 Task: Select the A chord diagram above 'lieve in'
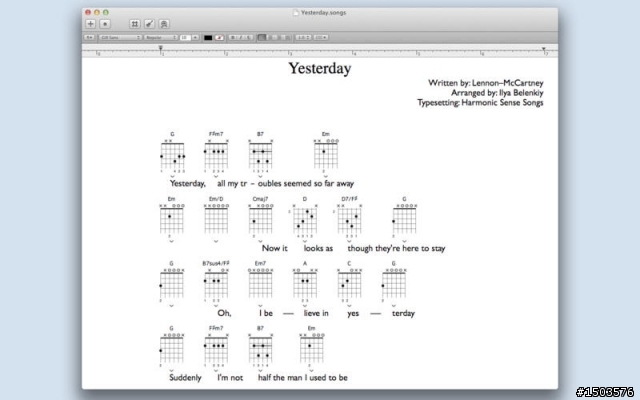tap(304, 282)
